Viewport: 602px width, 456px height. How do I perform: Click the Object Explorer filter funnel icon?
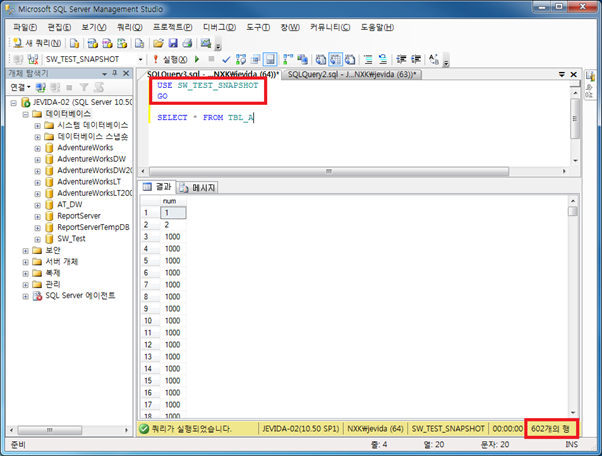pyautogui.click(x=84, y=88)
